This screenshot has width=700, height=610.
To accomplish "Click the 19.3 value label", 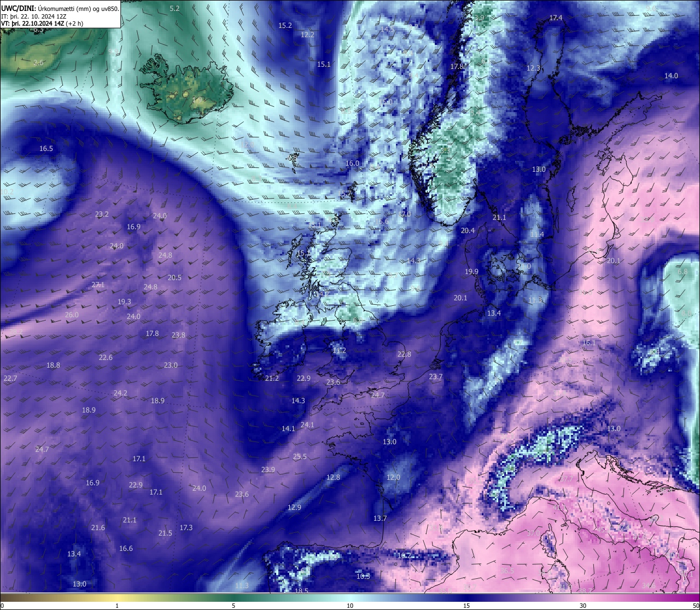I will (x=124, y=301).
